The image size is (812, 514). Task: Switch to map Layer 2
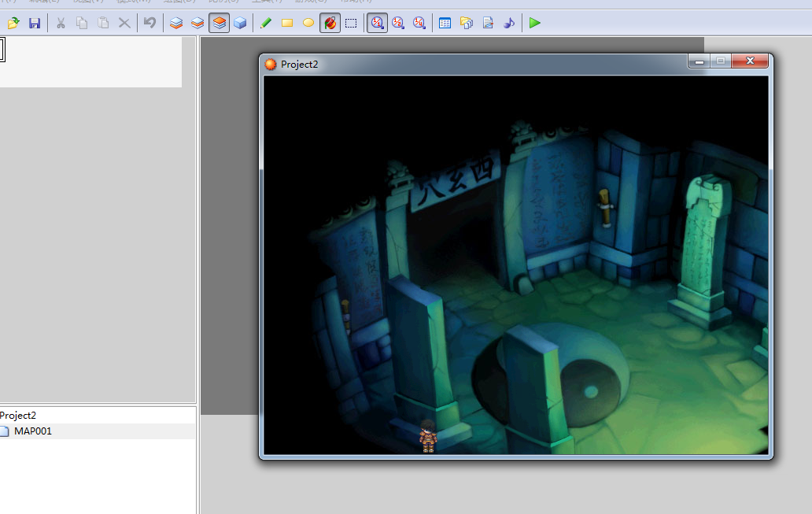pos(197,23)
